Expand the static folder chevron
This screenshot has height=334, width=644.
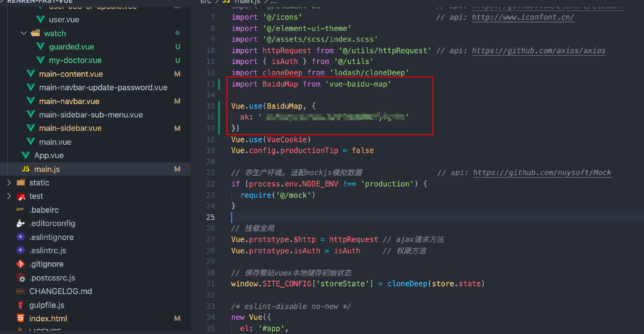point(9,182)
